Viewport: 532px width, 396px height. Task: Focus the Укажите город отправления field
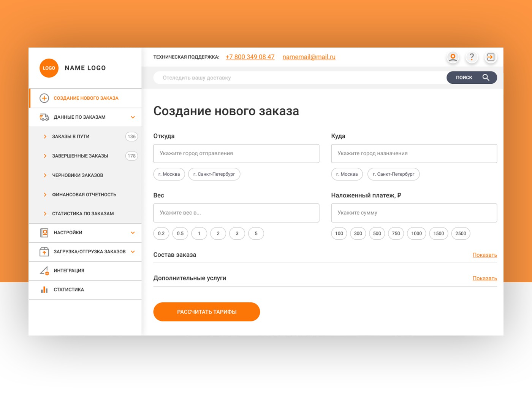236,154
